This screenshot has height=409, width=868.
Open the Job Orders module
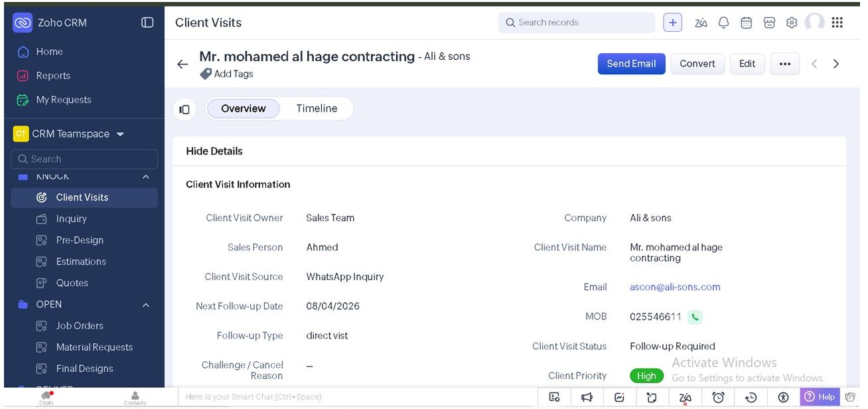80,326
